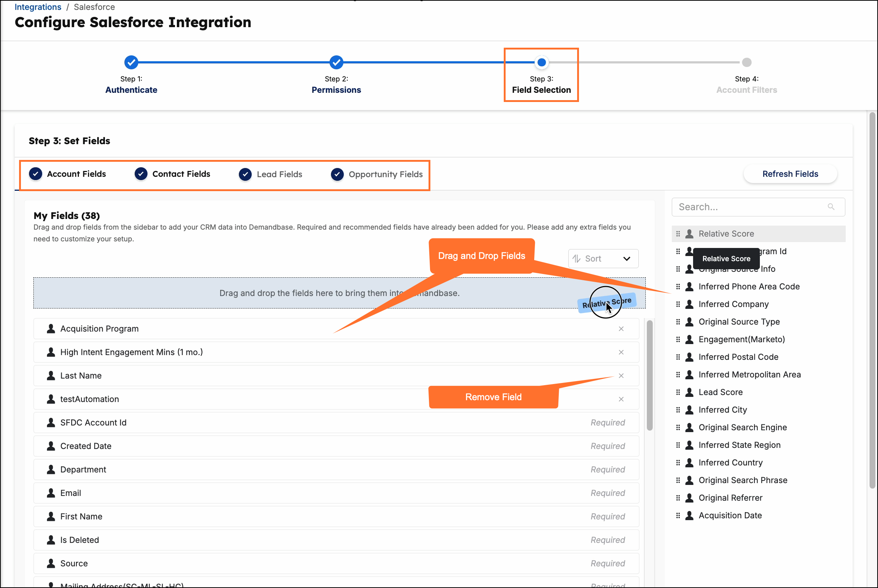Viewport: 878px width, 588px height.
Task: Click the Is Deleted field row
Action: (x=336, y=540)
